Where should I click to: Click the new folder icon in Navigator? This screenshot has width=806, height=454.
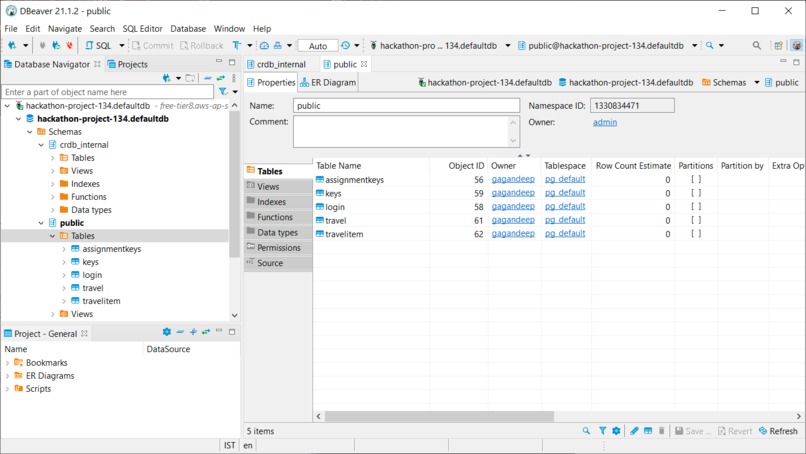pyautogui.click(x=190, y=78)
